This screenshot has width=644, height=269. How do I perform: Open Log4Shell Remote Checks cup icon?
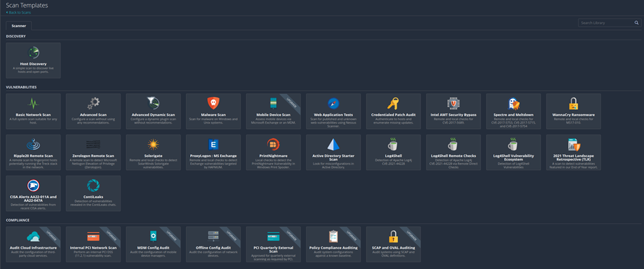tap(453, 144)
